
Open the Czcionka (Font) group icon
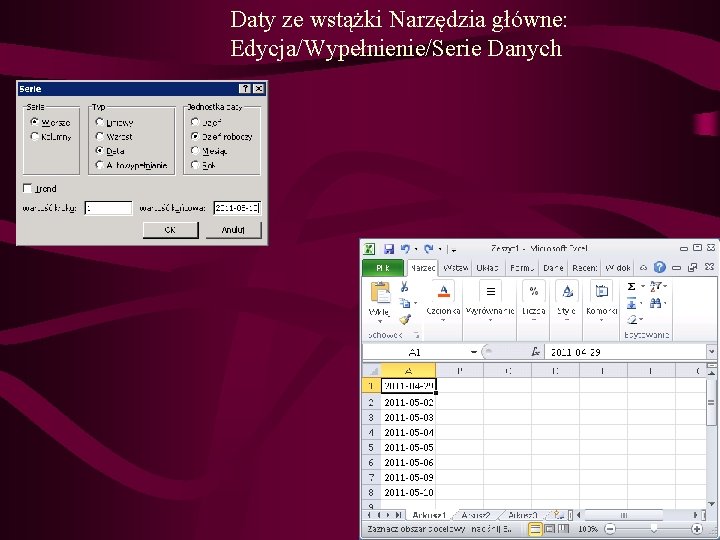tap(444, 291)
